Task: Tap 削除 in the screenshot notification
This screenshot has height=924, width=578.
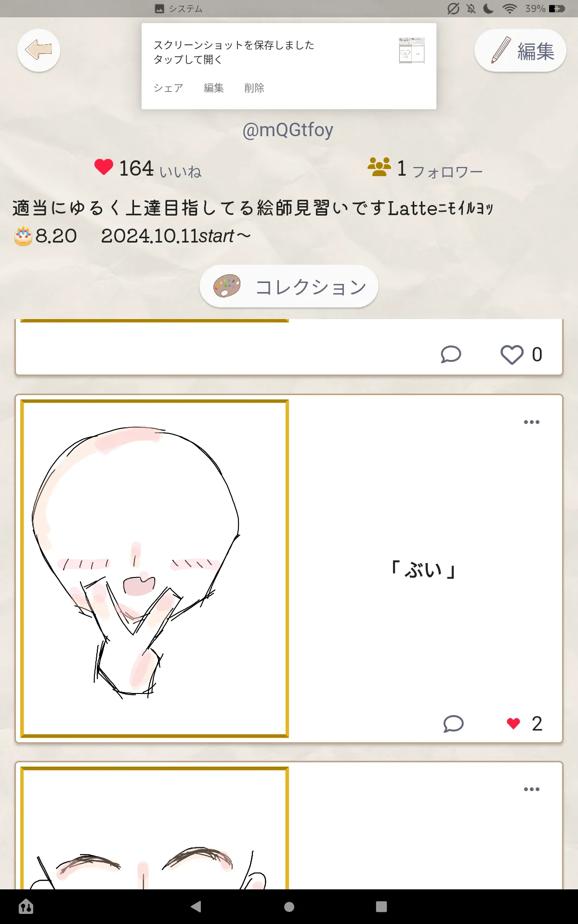Action: pyautogui.click(x=254, y=88)
